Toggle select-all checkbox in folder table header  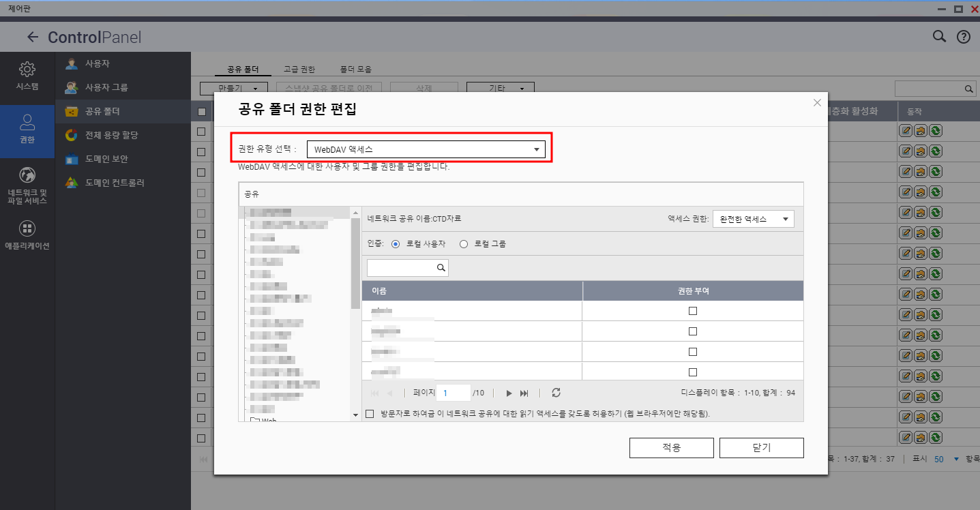pos(201,111)
